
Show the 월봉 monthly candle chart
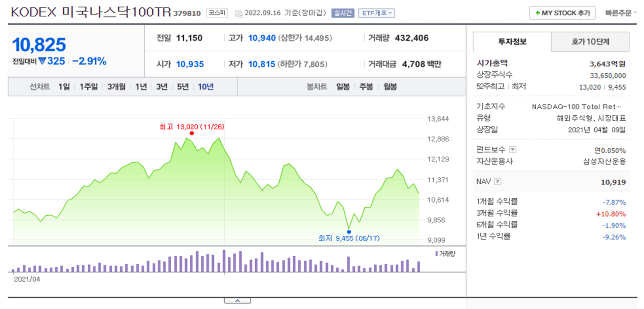point(390,87)
